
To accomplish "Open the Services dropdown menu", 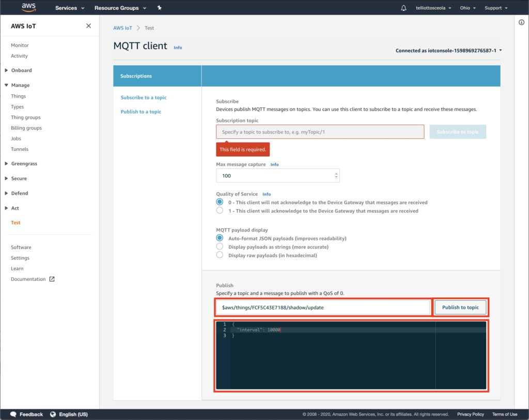I will [70, 8].
